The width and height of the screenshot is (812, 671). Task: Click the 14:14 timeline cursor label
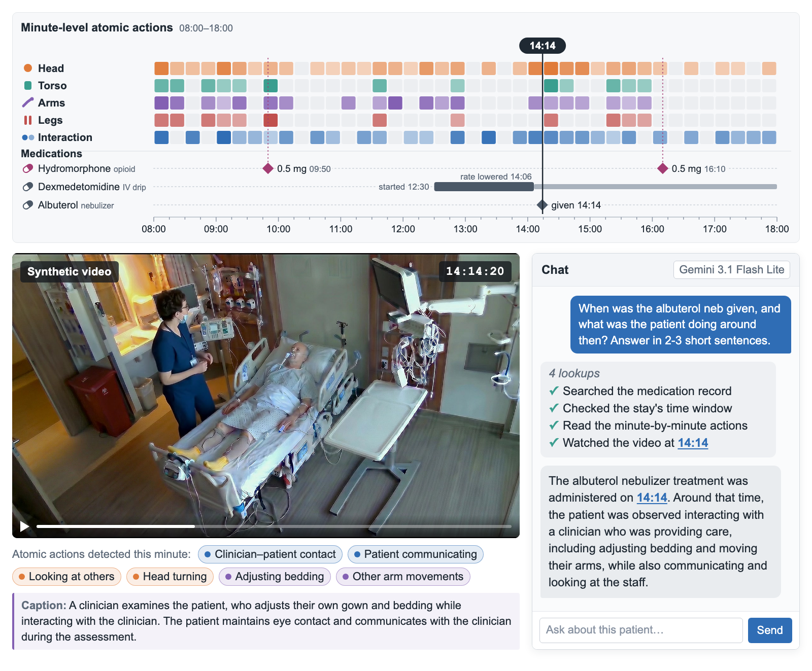coord(543,46)
